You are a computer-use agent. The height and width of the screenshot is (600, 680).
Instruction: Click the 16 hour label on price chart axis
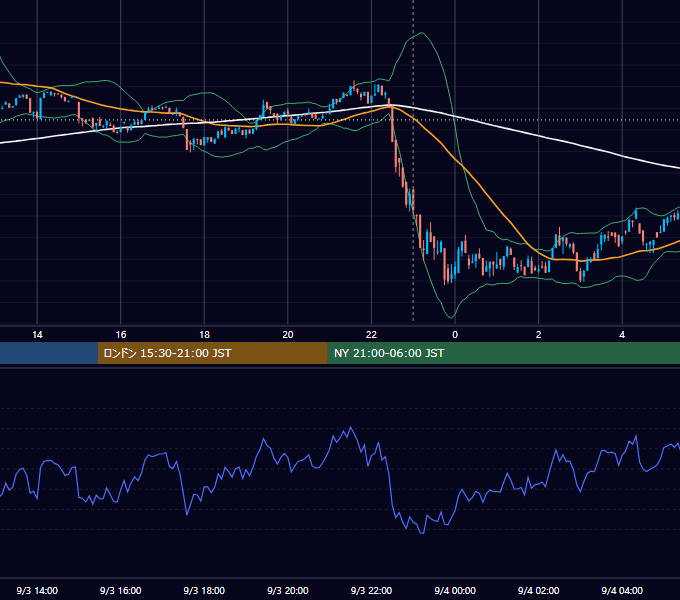point(121,335)
